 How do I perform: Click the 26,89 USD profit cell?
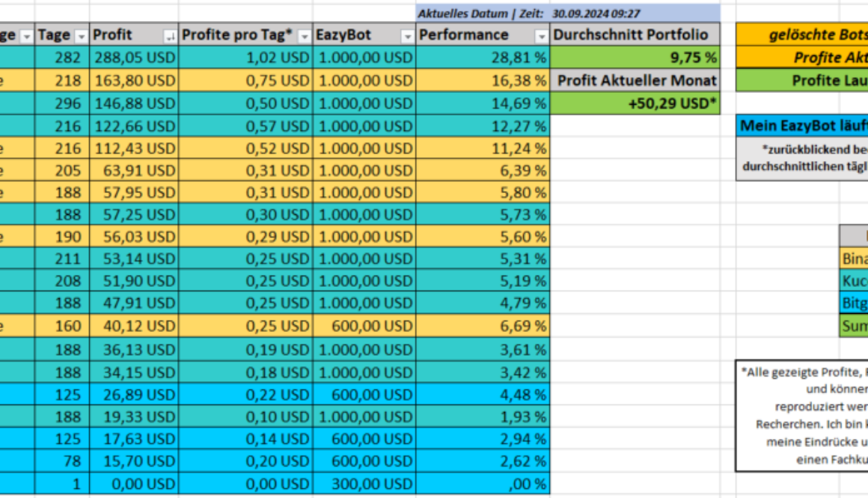134,395
